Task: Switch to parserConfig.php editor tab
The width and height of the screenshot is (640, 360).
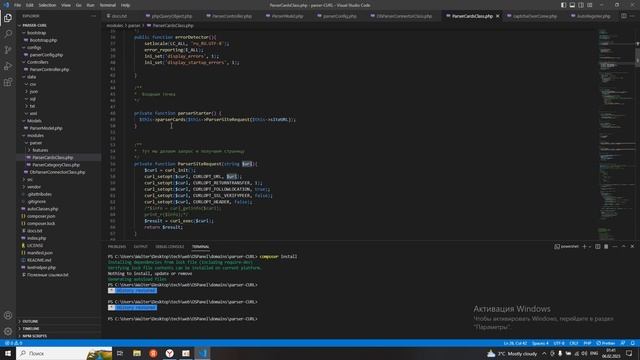Action: click(x=338, y=16)
